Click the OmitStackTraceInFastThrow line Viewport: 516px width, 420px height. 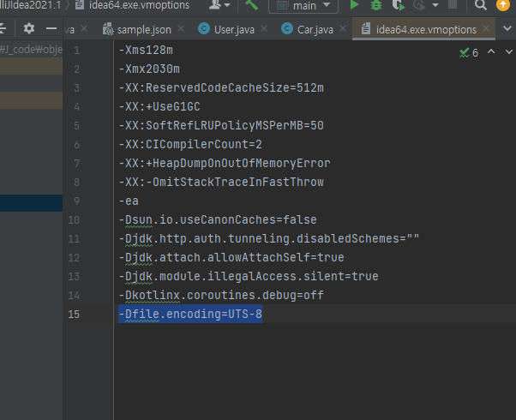tap(221, 182)
